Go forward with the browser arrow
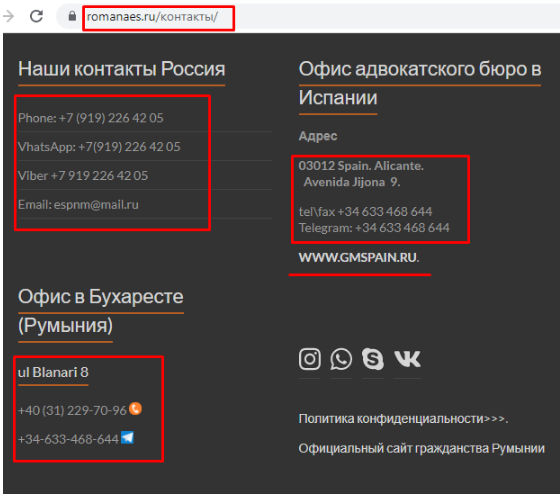Screen dimensions: 560x494 8,16
